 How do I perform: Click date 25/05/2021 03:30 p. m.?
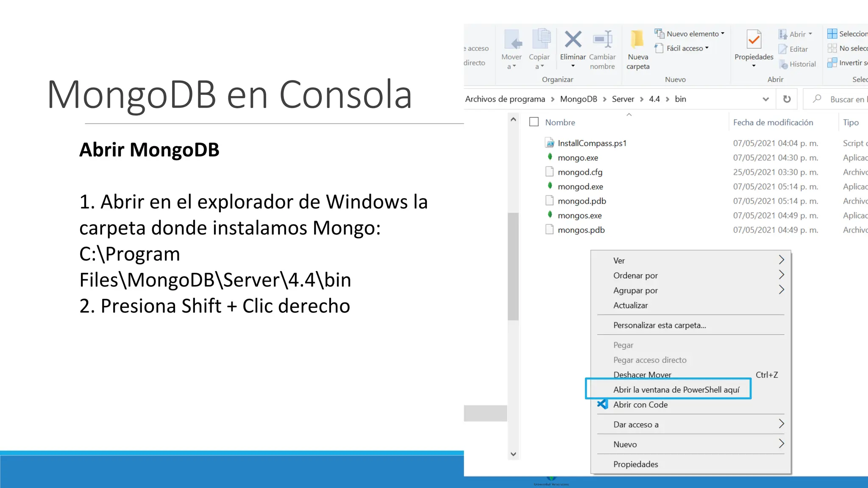point(776,172)
